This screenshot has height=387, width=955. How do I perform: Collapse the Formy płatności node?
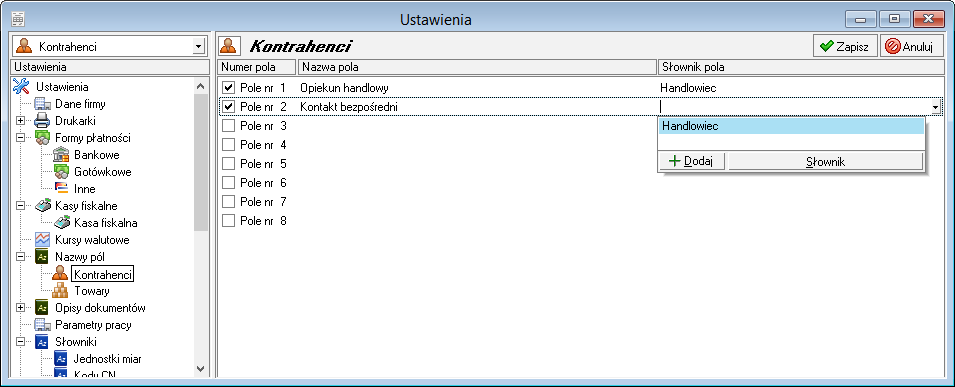tap(21, 138)
